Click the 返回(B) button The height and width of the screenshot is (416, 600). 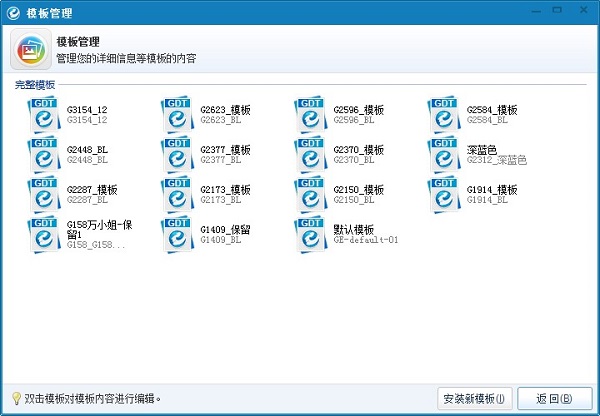tap(554, 399)
